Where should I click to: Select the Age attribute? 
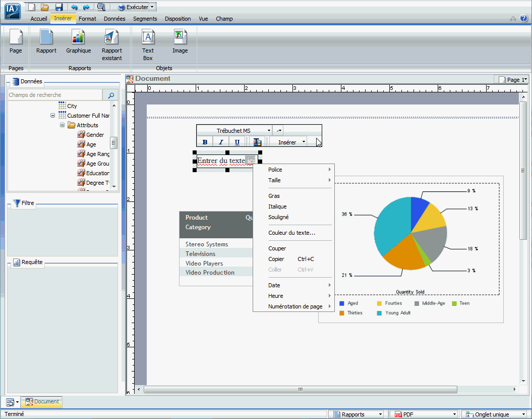(x=87, y=144)
